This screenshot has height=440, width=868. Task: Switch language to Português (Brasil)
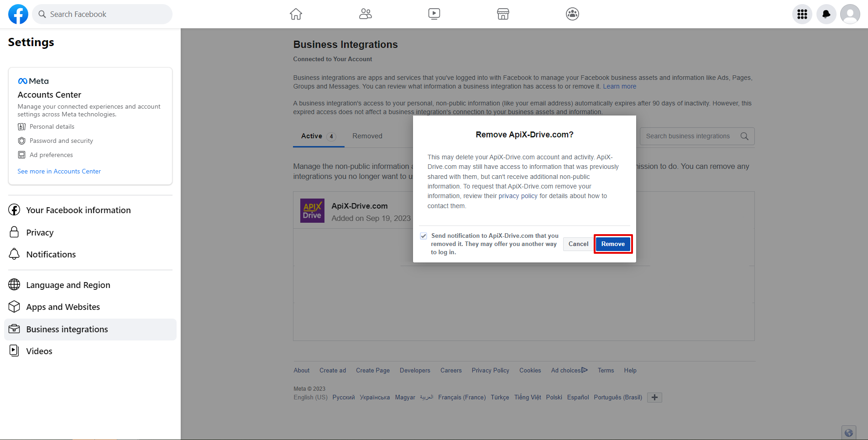pos(618,398)
